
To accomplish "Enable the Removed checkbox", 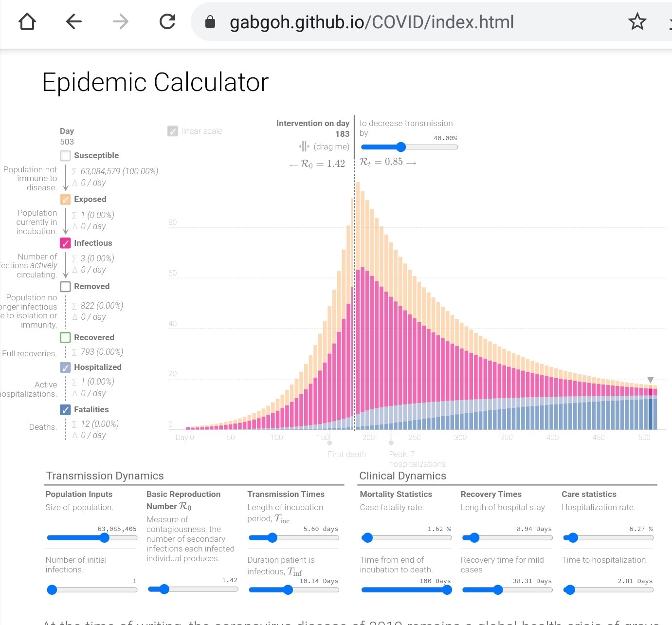I will 65,287.
